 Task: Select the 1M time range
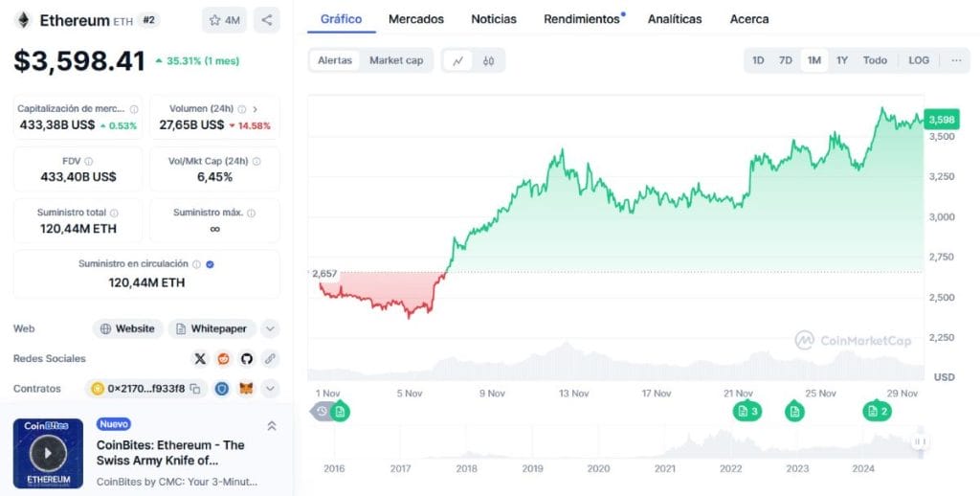(x=813, y=60)
